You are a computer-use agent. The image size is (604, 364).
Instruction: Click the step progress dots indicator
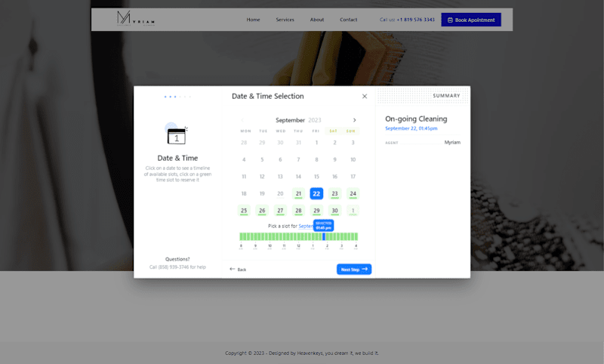coord(177,97)
